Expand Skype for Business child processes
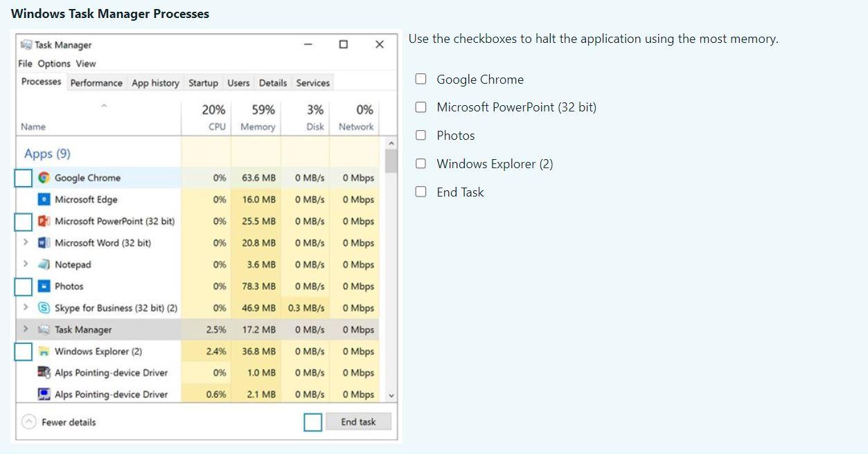 coord(26,307)
